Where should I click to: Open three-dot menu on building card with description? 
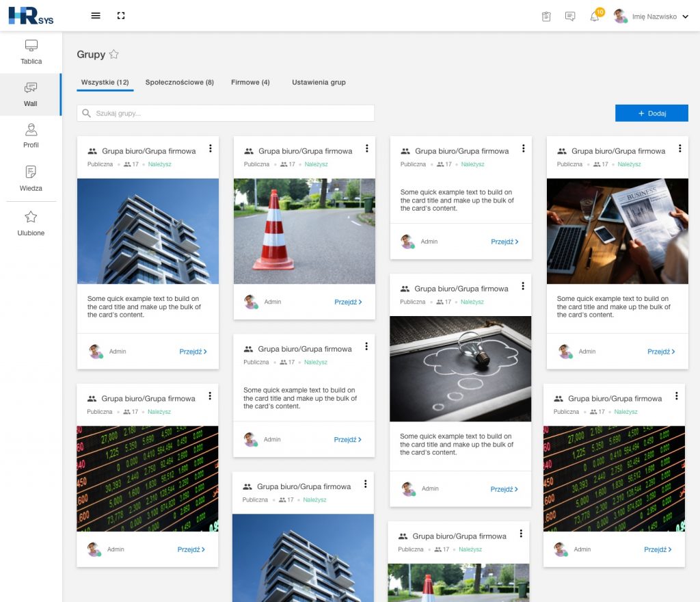(211, 148)
